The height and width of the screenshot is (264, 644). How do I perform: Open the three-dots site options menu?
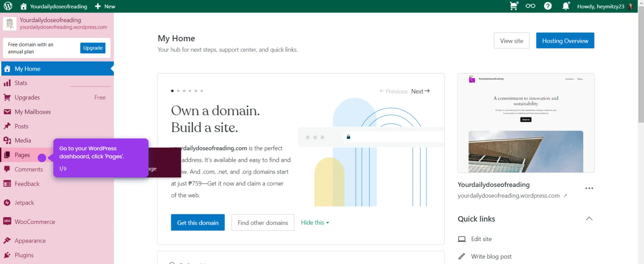point(589,188)
